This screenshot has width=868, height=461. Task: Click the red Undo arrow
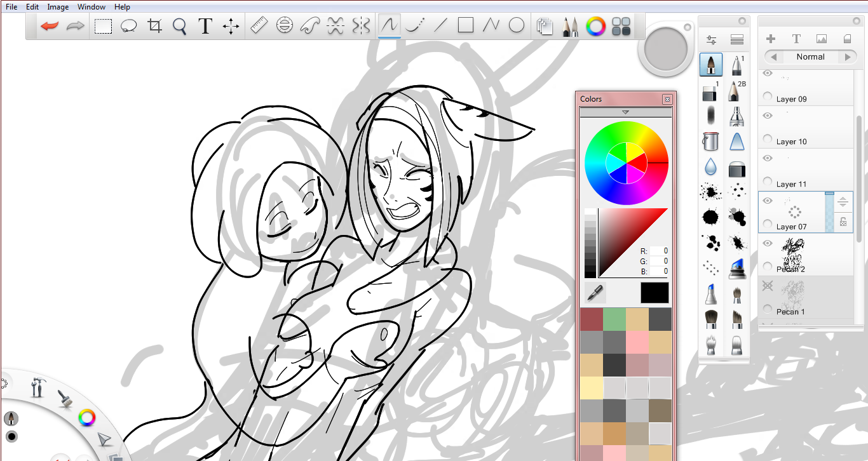[50, 26]
